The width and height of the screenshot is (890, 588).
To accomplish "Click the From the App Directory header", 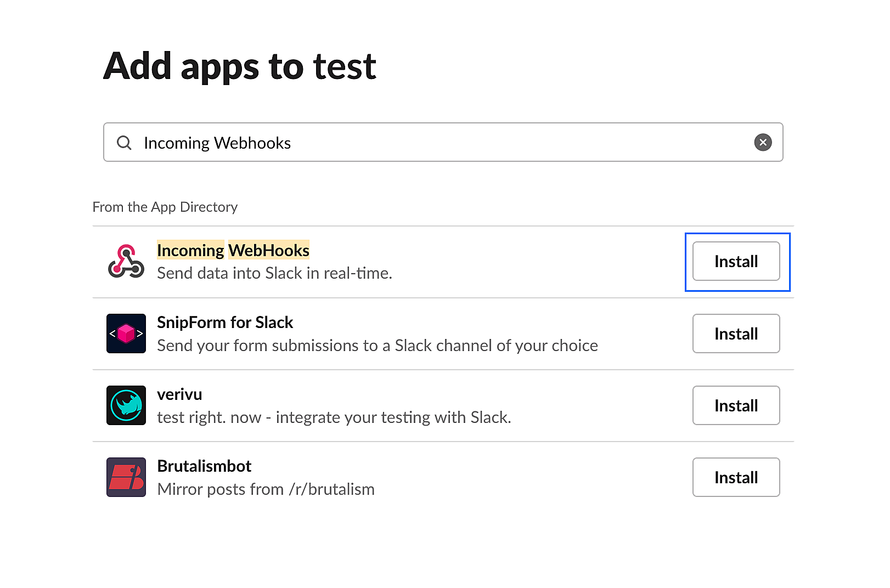I will (165, 207).
